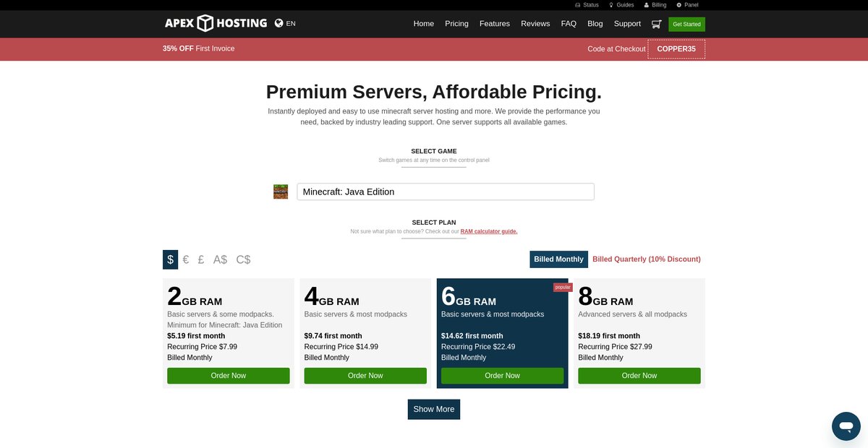868x448 pixels.
Task: Click the Premium Servers, Affordable Pricing heading
Action: [x=434, y=92]
